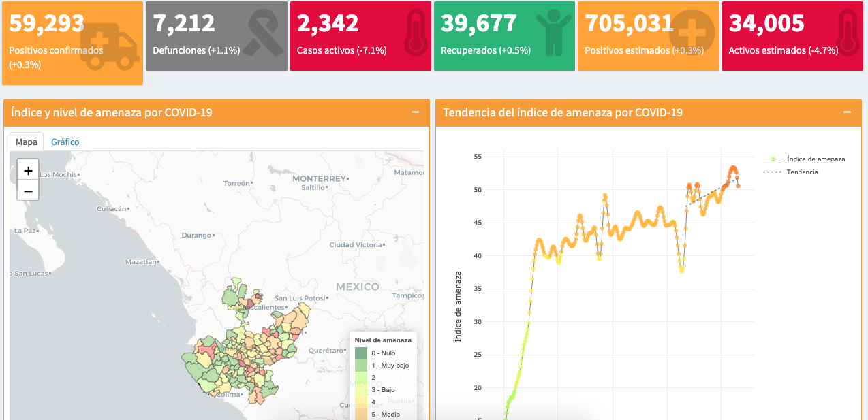Image resolution: width=868 pixels, height=420 pixels.
Task: Click the 5 - Medio legend color swatch
Action: pos(360,414)
